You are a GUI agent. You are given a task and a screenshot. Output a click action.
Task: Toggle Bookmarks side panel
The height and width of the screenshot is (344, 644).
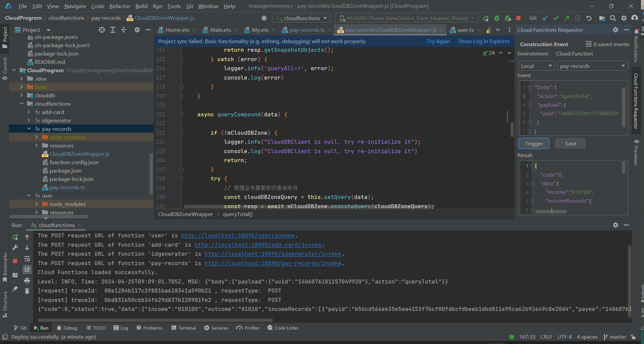[x=5, y=267]
